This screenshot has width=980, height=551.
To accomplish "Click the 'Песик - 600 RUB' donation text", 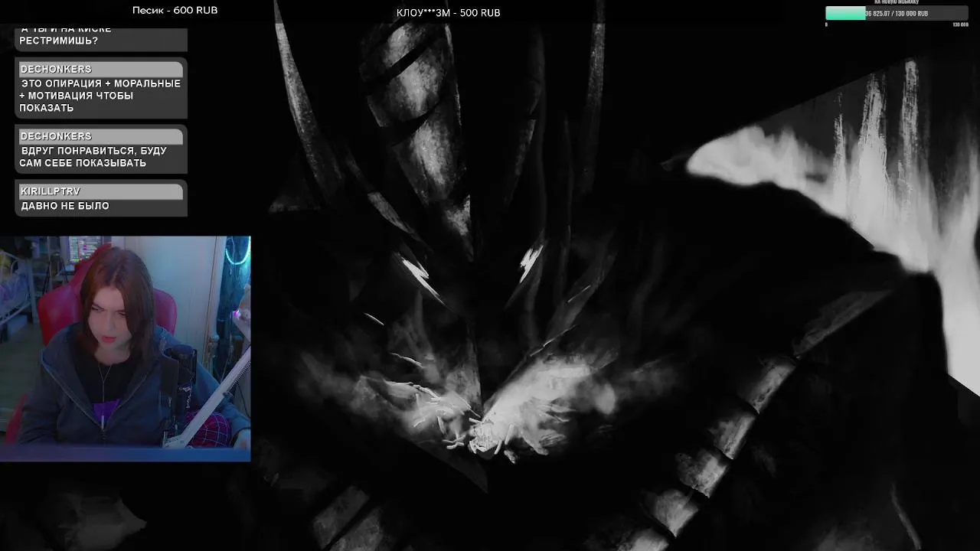I will 175,10.
